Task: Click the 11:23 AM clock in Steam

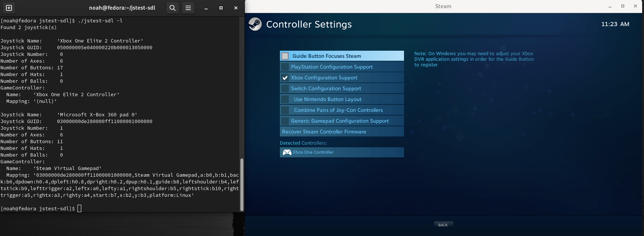Action: click(x=615, y=24)
